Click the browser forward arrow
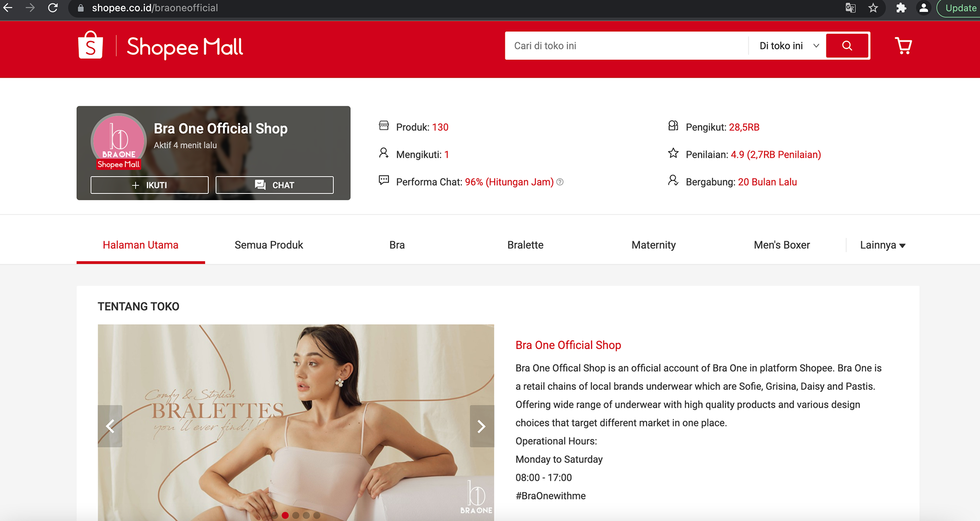The height and width of the screenshot is (521, 980). [30, 8]
